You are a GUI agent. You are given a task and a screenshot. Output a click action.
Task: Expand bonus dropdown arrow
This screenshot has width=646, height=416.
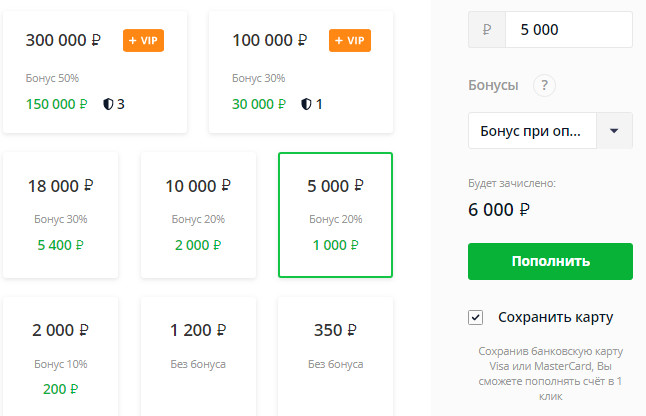pos(614,131)
